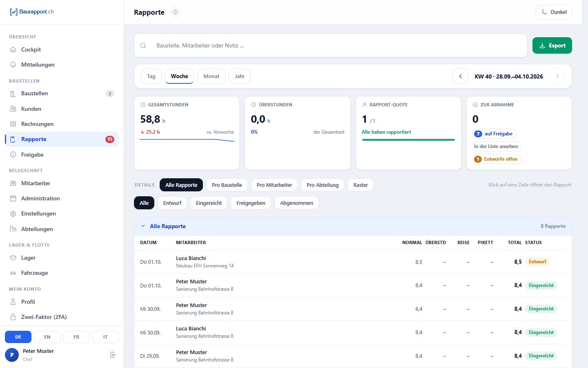The width and height of the screenshot is (588, 368).
Task: Click the logout icon beside Peter Muster
Action: 113,355
